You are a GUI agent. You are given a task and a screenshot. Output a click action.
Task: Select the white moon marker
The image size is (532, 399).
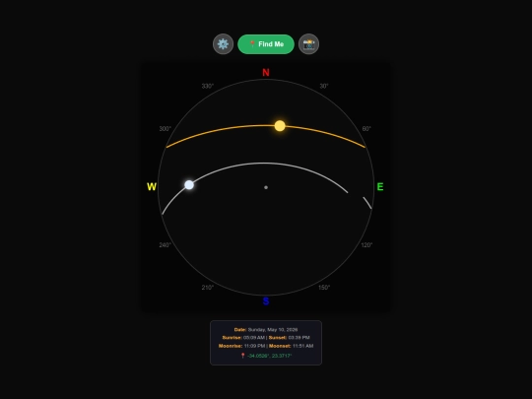click(189, 185)
